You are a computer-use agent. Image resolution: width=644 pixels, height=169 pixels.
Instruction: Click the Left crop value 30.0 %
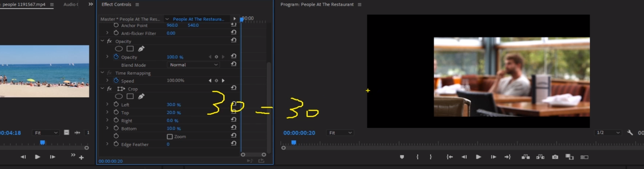tap(173, 105)
